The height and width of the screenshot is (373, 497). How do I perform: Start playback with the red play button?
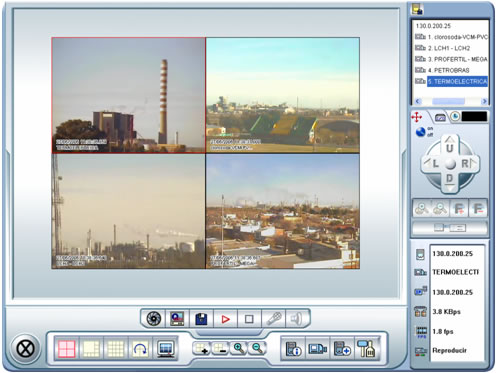coord(226,319)
